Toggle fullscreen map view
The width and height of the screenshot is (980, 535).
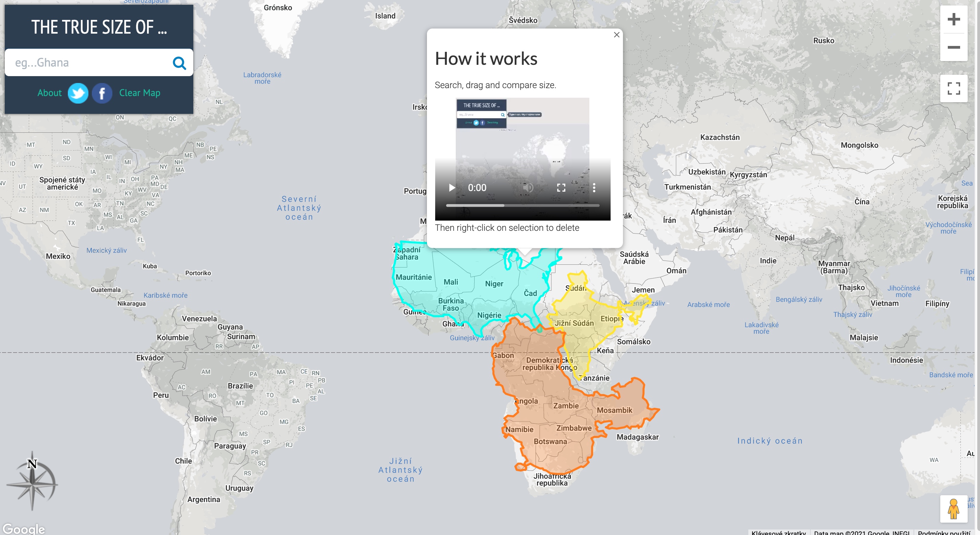tap(953, 88)
